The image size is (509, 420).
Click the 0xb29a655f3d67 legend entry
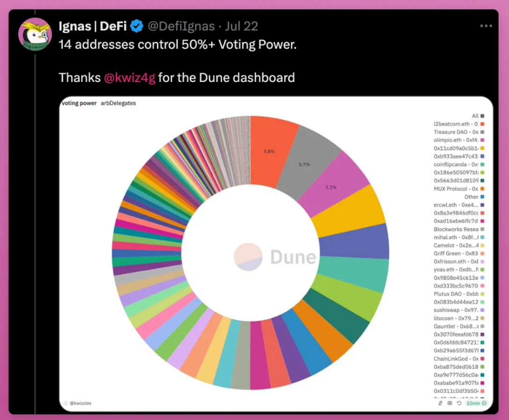coord(459,351)
